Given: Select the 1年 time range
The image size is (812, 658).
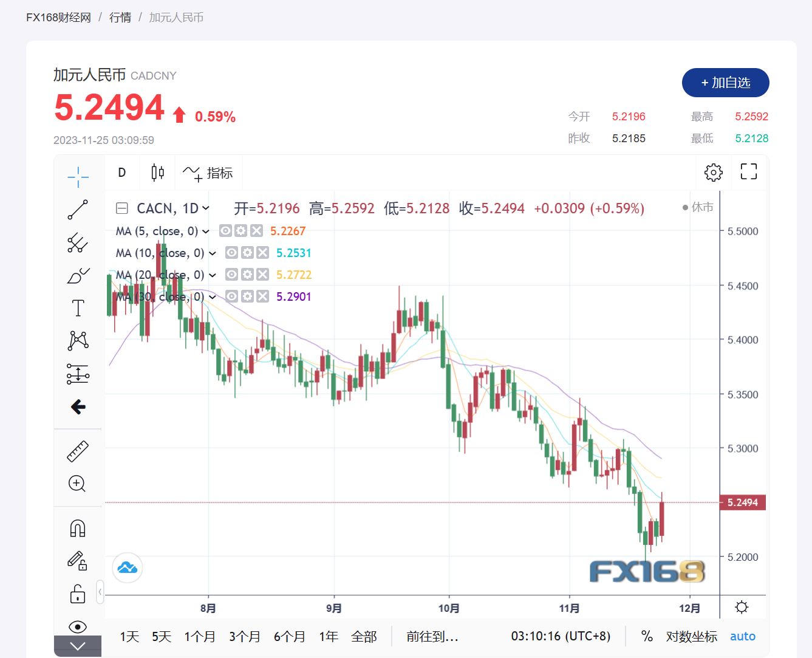Looking at the screenshot, I should pos(329,636).
